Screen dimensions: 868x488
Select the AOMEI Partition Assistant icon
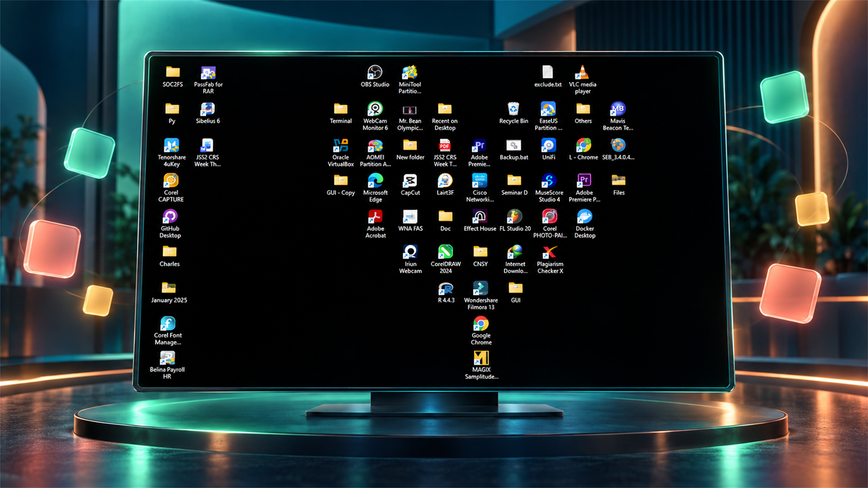coord(375,145)
